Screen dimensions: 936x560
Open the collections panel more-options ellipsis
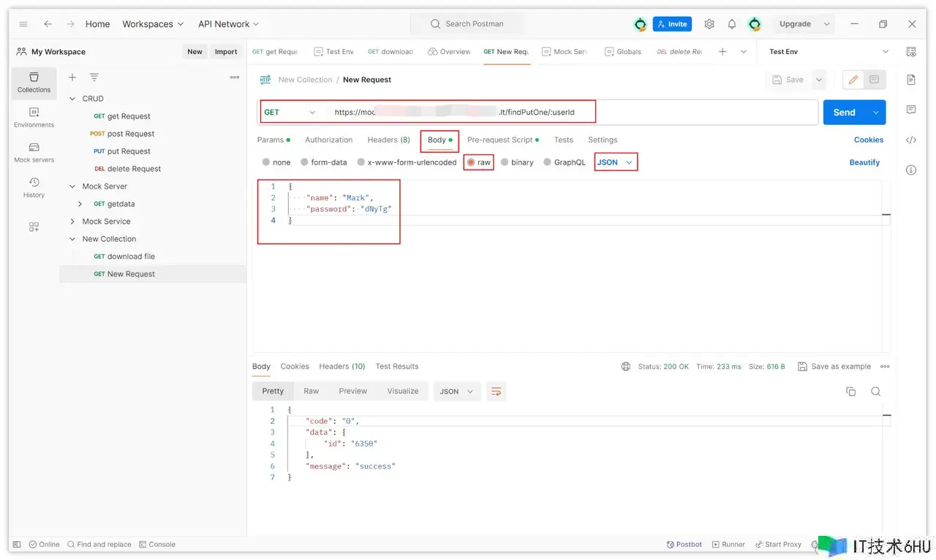(235, 77)
